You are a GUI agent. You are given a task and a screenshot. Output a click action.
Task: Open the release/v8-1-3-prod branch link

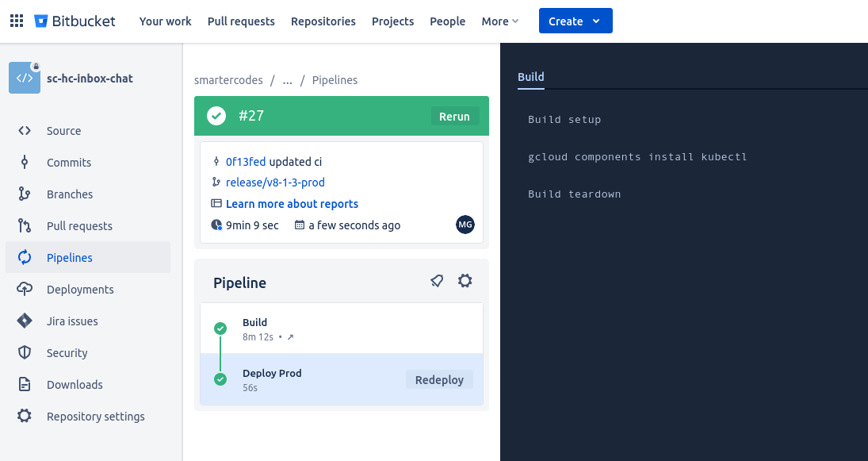[x=275, y=182]
